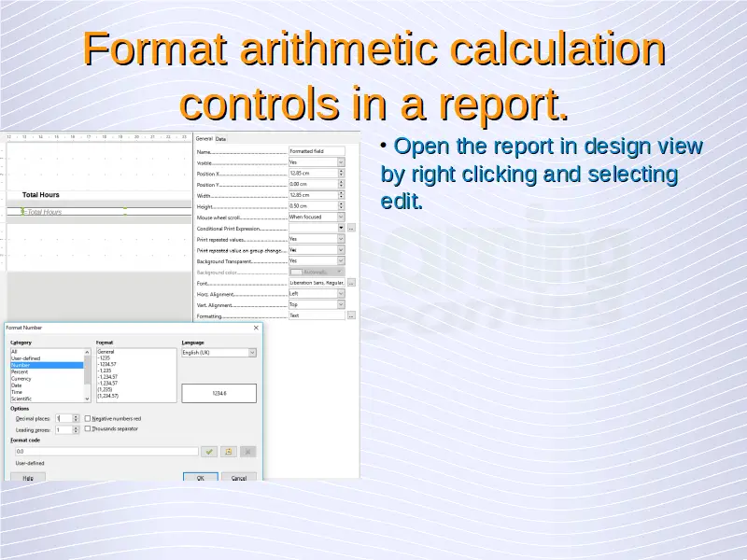Open the Print repeated values dropdown

click(x=341, y=239)
